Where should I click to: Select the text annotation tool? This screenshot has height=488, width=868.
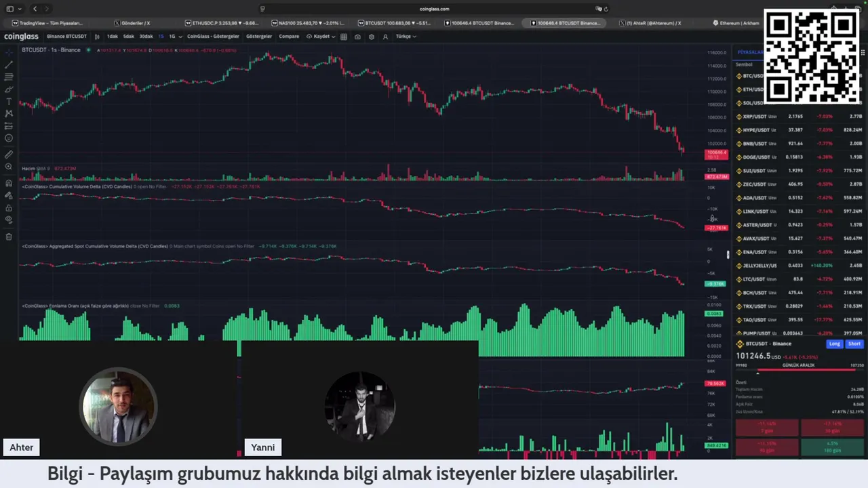[9, 101]
